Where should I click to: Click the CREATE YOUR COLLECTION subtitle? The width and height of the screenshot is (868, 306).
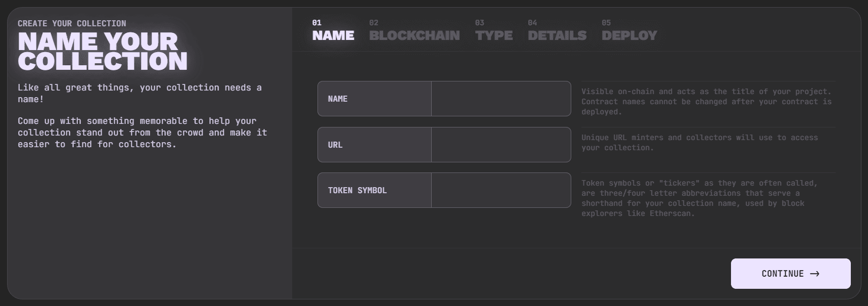(72, 23)
